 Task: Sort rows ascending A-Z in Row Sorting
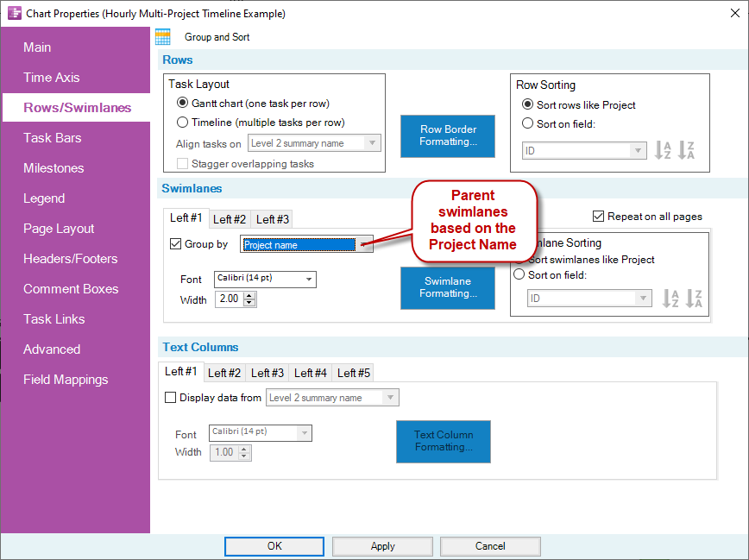pyautogui.click(x=663, y=150)
